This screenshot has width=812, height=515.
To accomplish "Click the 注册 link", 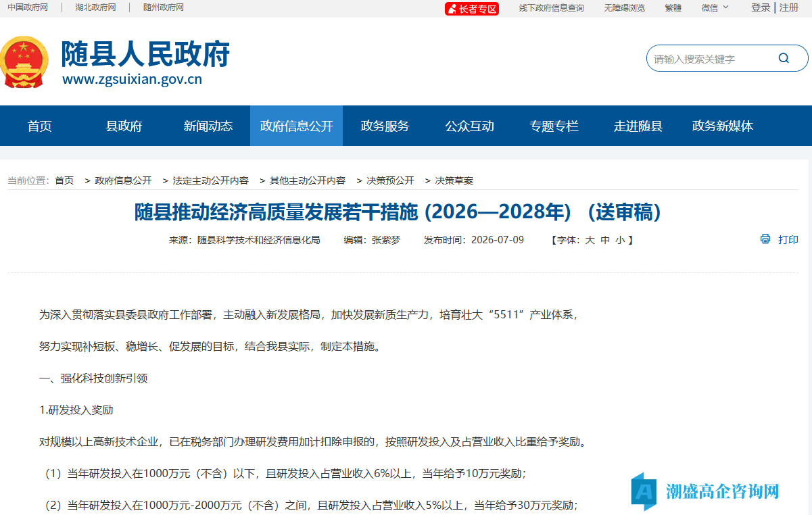I will (789, 7).
